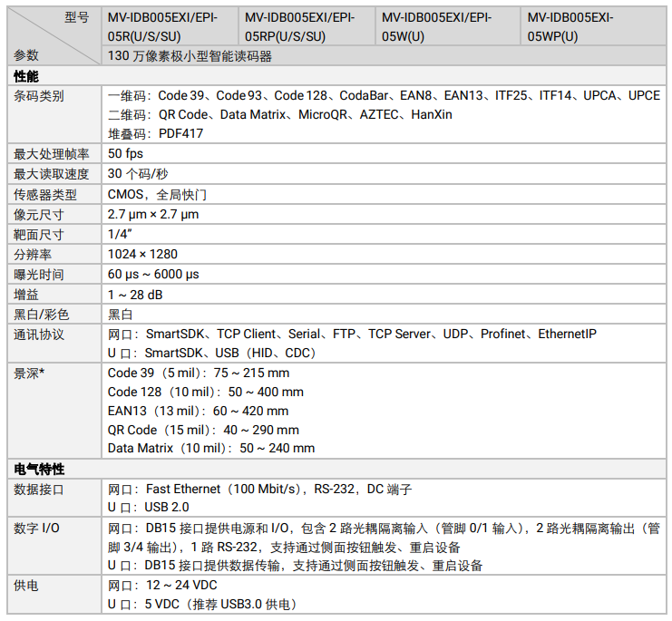Click the 性能 section heading
This screenshot has width=672, height=621.
point(26,76)
